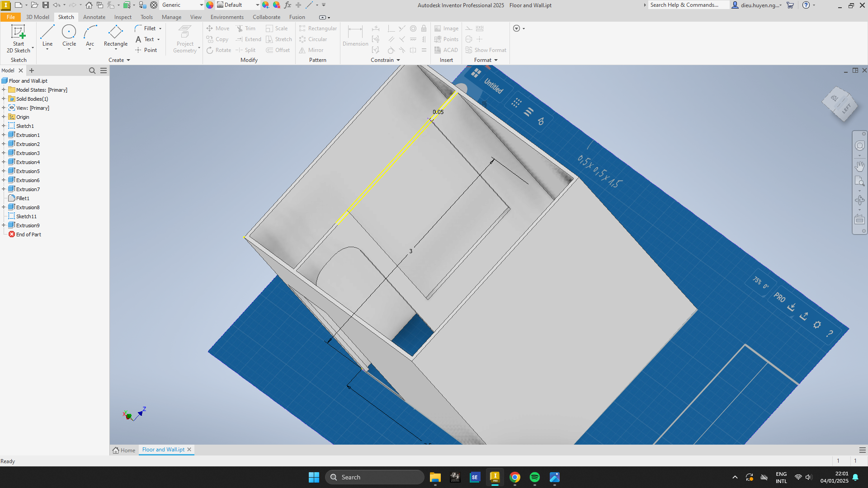
Task: Select the Zoom tool in navigation bar
Action: pyautogui.click(x=859, y=181)
